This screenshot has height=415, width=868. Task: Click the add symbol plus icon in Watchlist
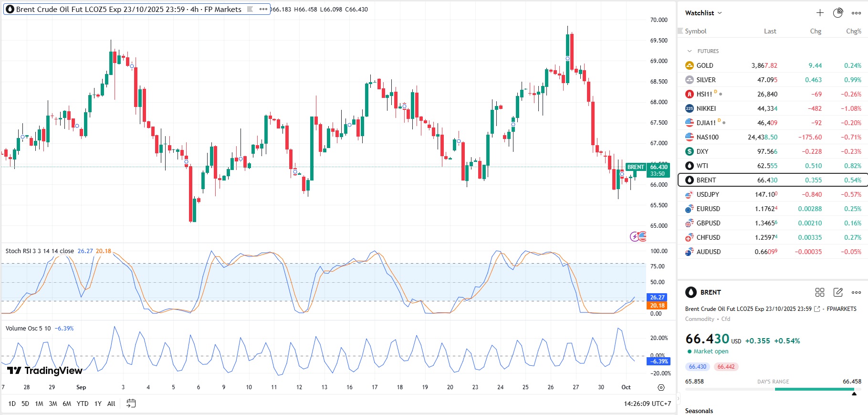[820, 13]
